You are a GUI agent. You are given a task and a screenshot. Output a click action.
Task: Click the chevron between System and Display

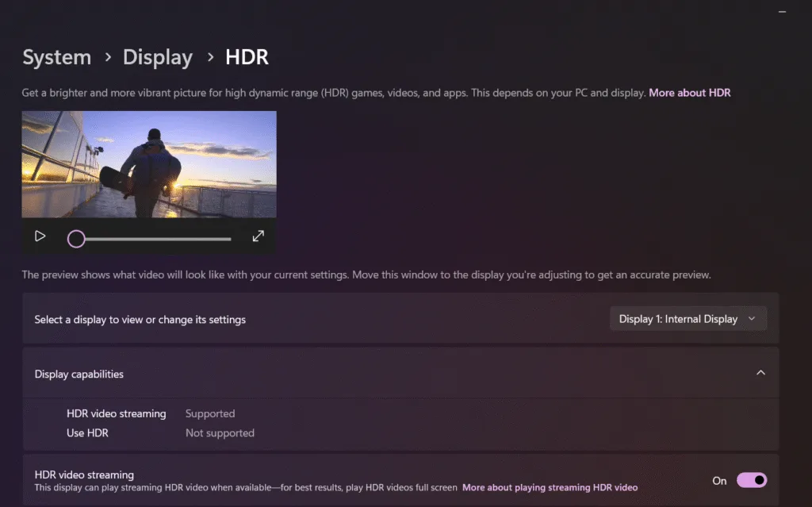click(x=107, y=58)
